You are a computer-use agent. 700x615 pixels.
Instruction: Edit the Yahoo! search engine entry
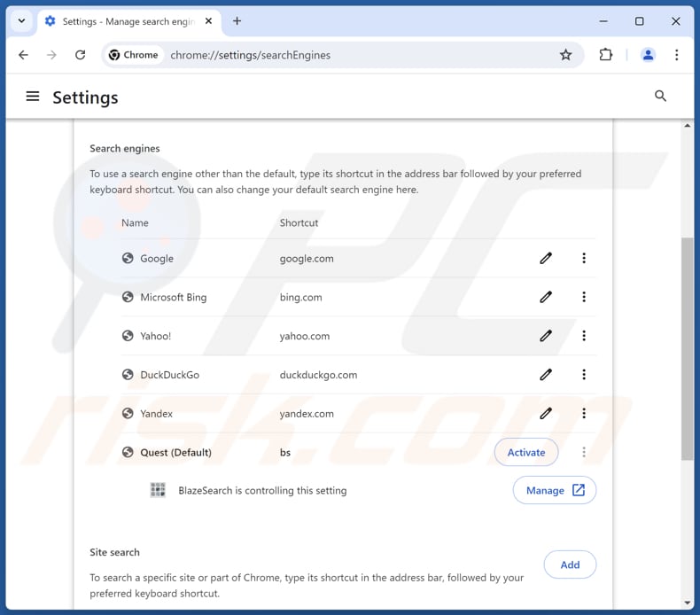[546, 336]
